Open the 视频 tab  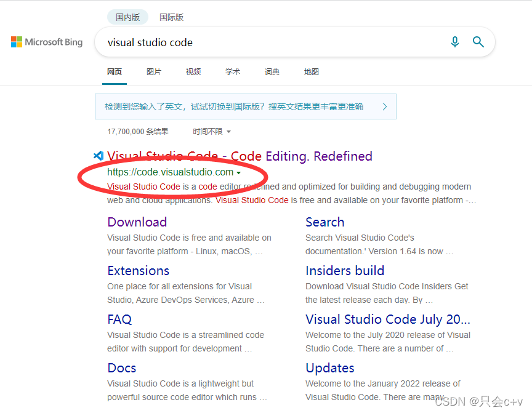(x=193, y=71)
